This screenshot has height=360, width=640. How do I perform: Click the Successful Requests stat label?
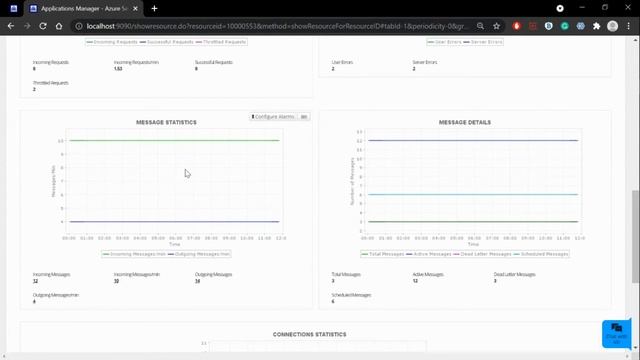(x=213, y=62)
